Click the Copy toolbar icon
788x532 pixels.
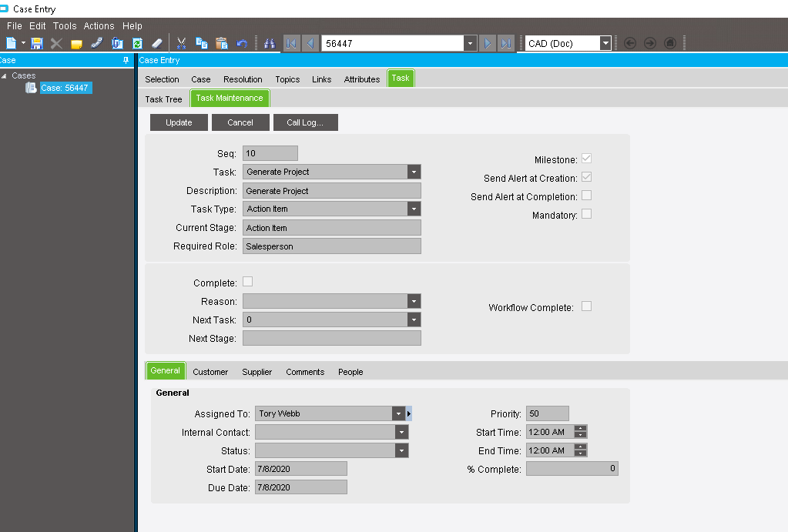pyautogui.click(x=202, y=43)
